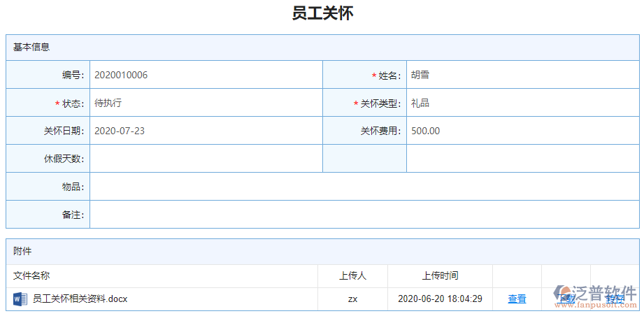This screenshot has width=644, height=316.
Task: Select the 姓名 field containing 胡雪
Action: 522,75
